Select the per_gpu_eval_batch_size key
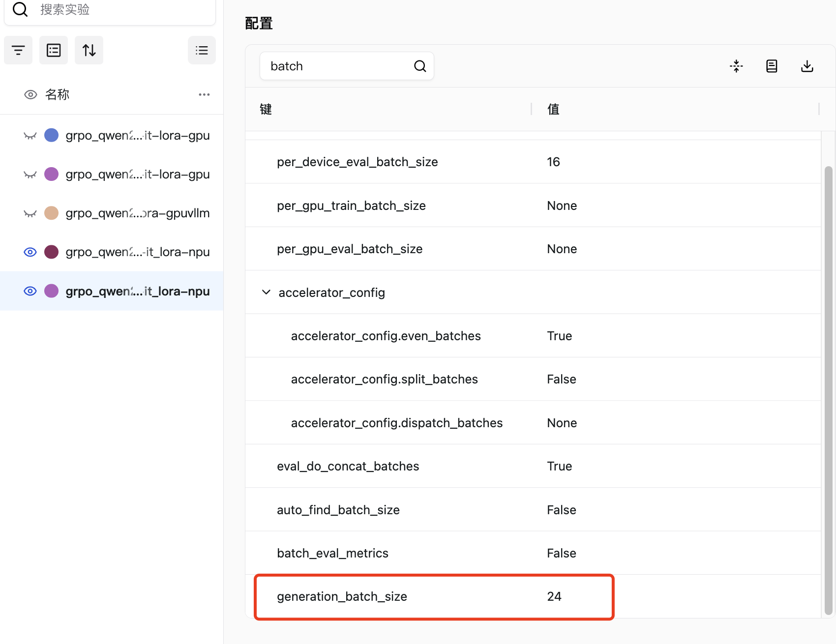The height and width of the screenshot is (644, 836). [x=350, y=249]
